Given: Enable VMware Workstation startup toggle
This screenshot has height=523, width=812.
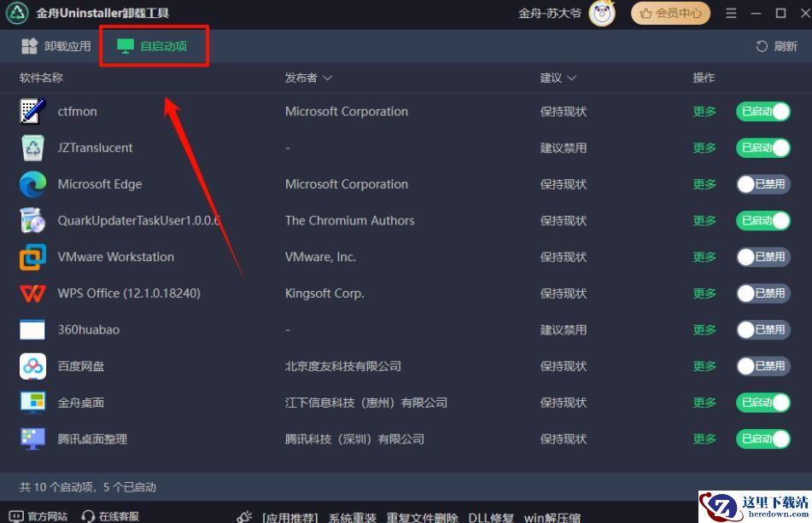Looking at the screenshot, I should [763, 257].
